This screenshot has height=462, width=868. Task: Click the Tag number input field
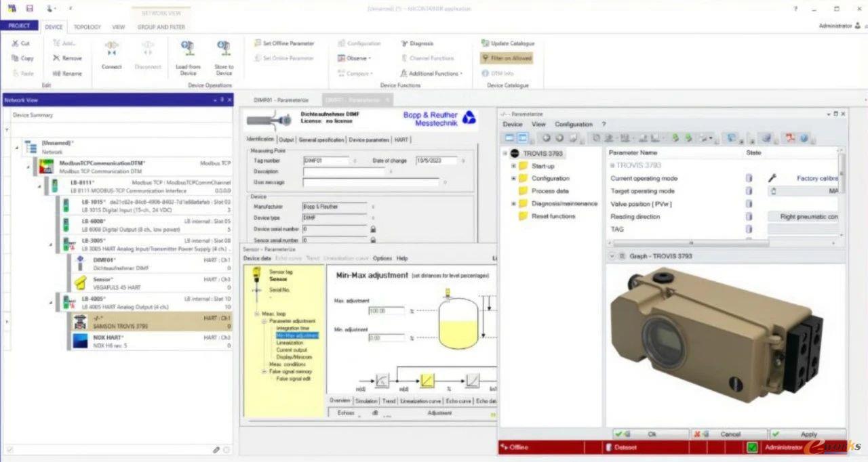coord(327,161)
